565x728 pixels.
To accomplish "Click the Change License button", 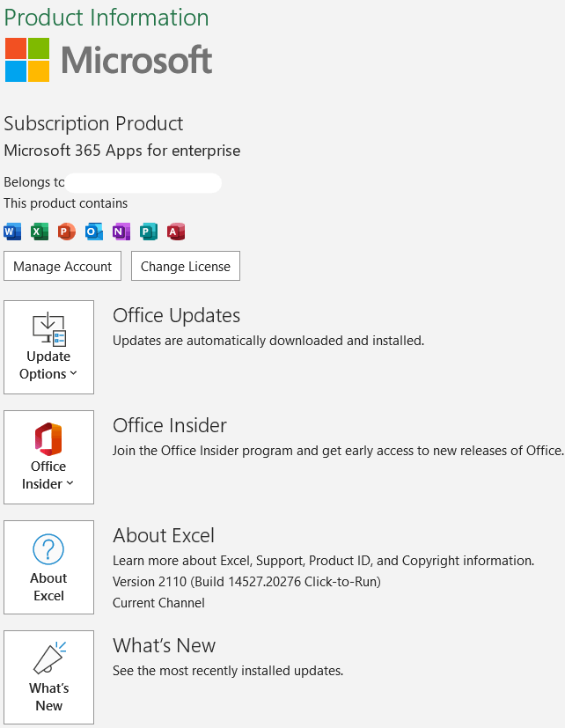I will coord(186,266).
